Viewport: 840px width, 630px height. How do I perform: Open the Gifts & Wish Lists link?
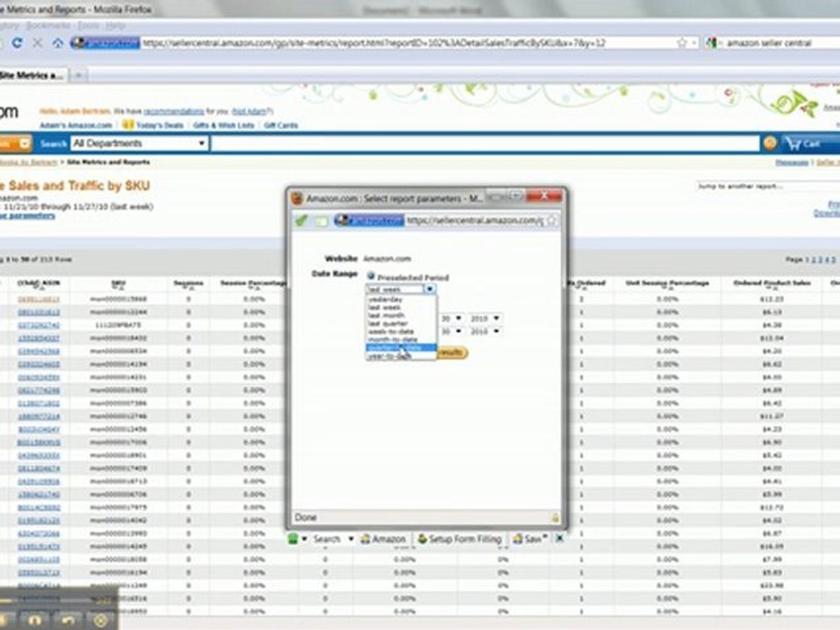coord(223,125)
